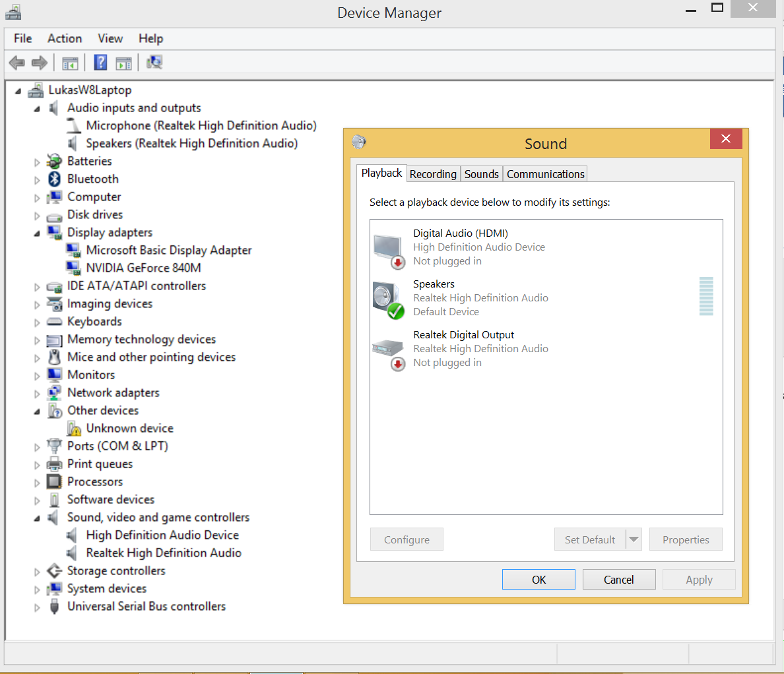Select IDE ATA/ATAPI controllers row
Viewport: 784px width, 674px height.
pos(137,286)
